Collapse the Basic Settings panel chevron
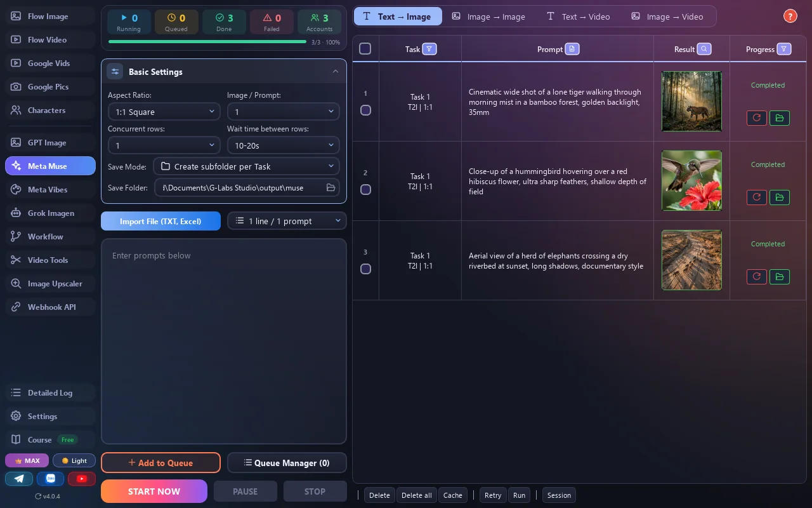 (x=336, y=72)
